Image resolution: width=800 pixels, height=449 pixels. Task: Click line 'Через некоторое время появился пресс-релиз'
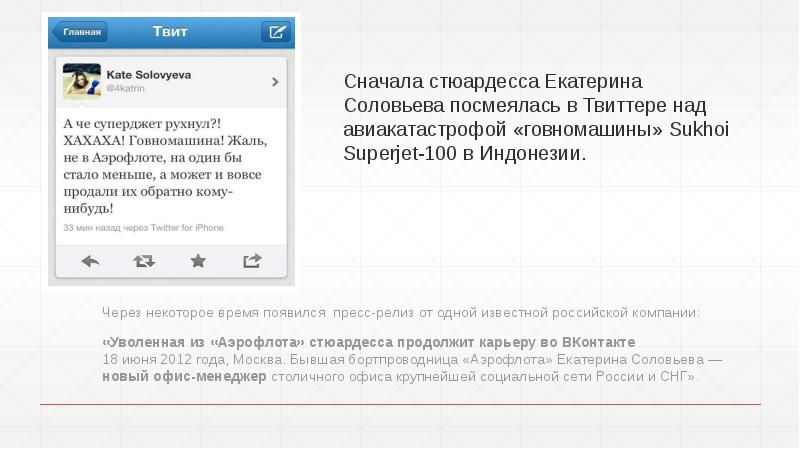tap(401, 312)
